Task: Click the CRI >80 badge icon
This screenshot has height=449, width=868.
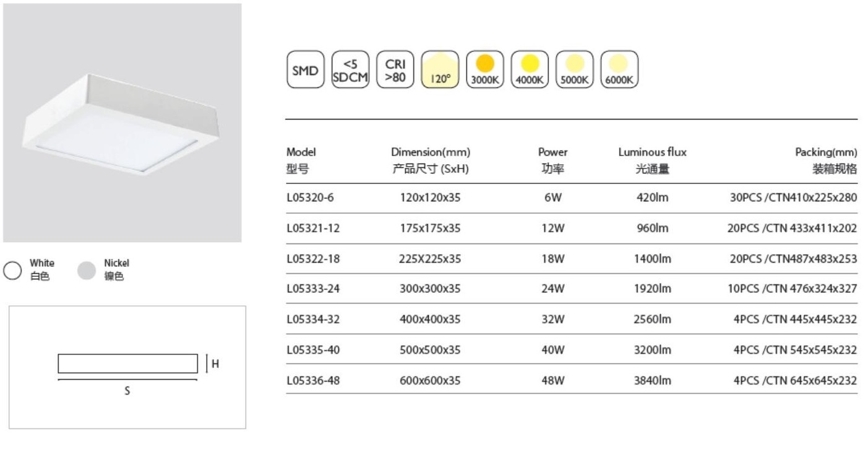Action: click(395, 69)
